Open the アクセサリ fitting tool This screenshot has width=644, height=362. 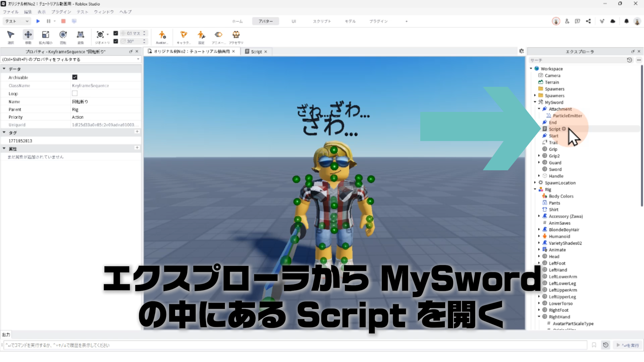(x=236, y=35)
